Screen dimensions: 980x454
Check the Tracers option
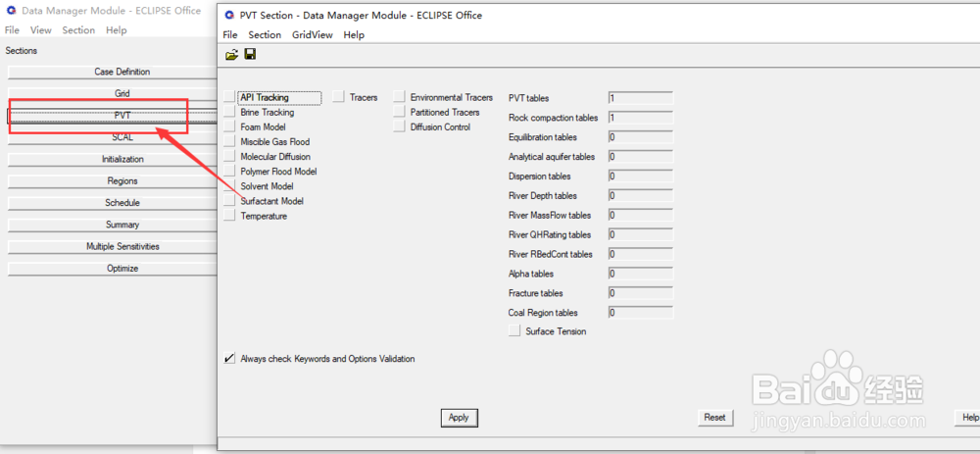coord(338,97)
